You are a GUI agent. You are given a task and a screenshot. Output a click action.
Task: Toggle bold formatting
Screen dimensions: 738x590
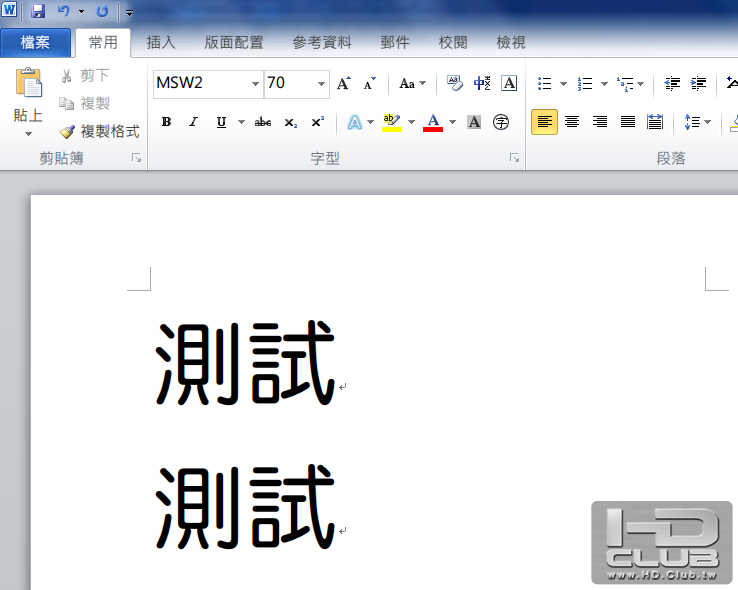(166, 122)
